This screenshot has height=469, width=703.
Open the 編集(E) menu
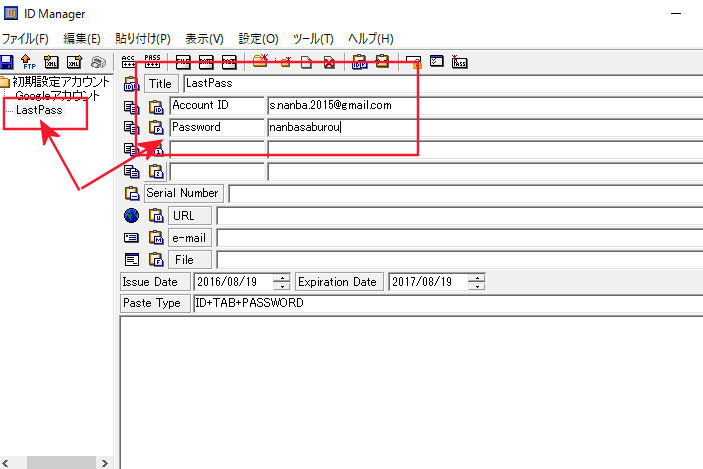point(82,39)
